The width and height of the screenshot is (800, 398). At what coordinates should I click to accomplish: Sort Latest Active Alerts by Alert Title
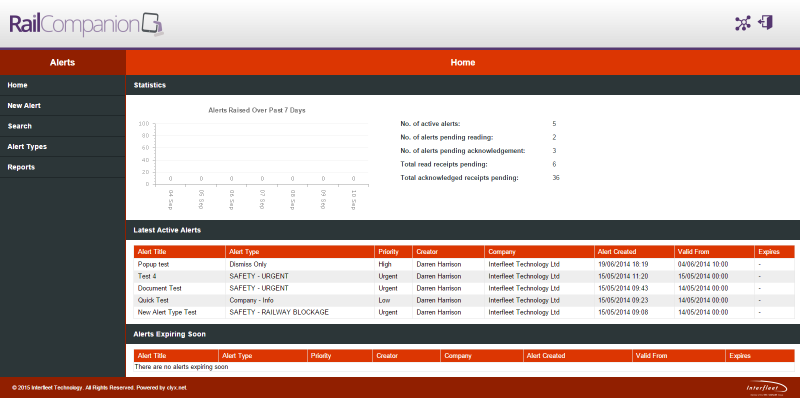point(180,252)
